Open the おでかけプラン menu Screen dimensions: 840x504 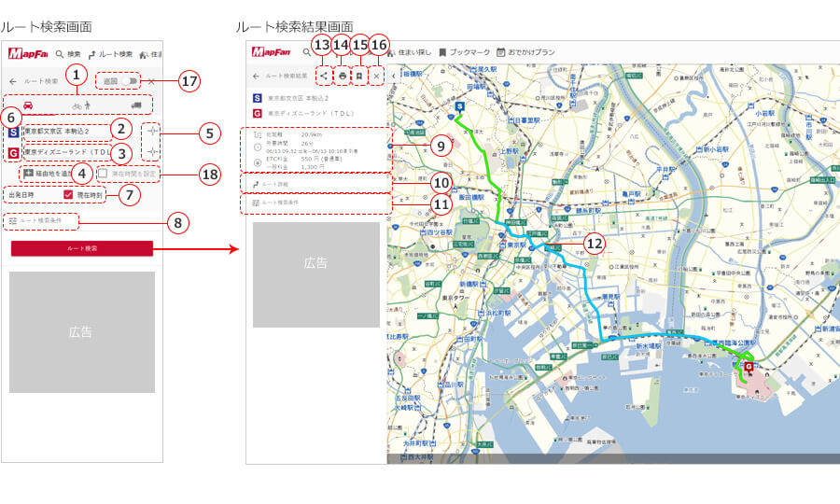[x=525, y=52]
